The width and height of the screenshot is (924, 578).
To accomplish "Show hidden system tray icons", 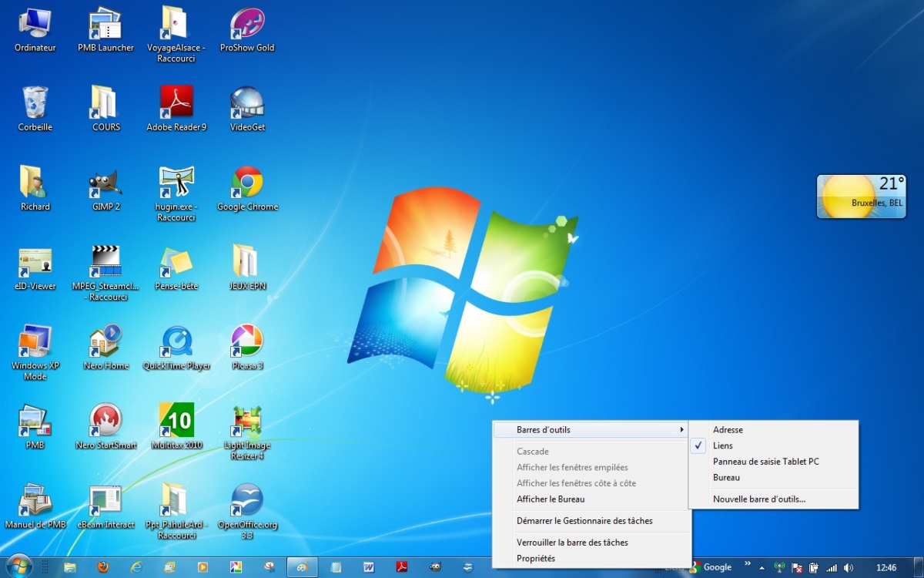I will (762, 567).
